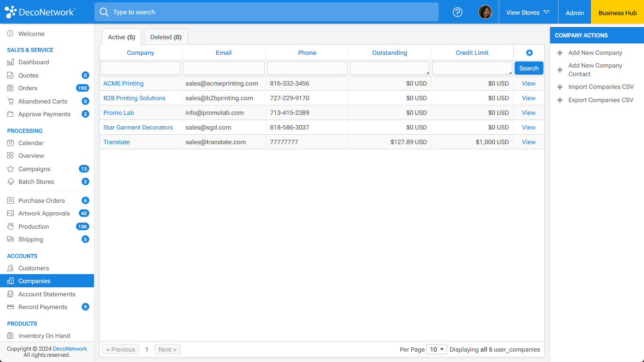This screenshot has width=644, height=362.
Task: Switch to the Deleted tab
Action: [x=166, y=37]
